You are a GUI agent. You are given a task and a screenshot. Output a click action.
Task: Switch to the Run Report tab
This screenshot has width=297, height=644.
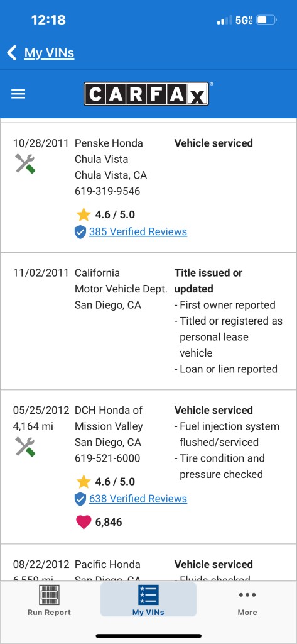pos(49,600)
